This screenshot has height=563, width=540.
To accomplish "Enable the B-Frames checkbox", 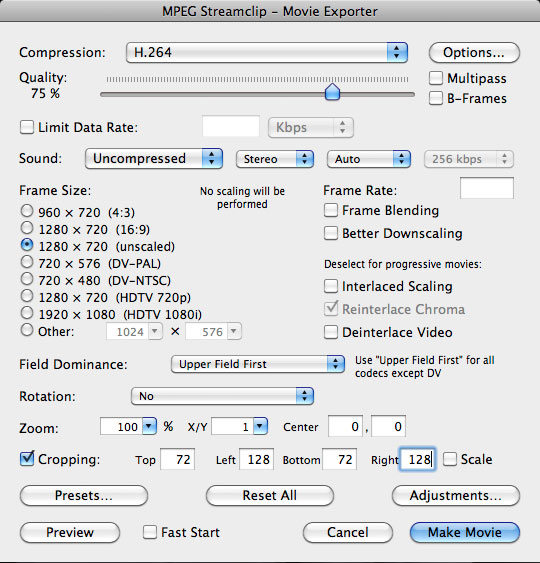I will click(436, 98).
